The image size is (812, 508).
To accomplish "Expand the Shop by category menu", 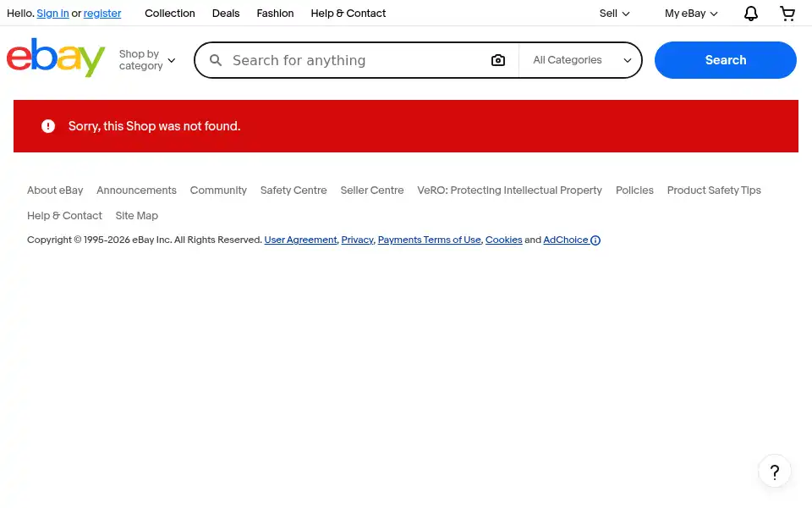I will pos(147,60).
